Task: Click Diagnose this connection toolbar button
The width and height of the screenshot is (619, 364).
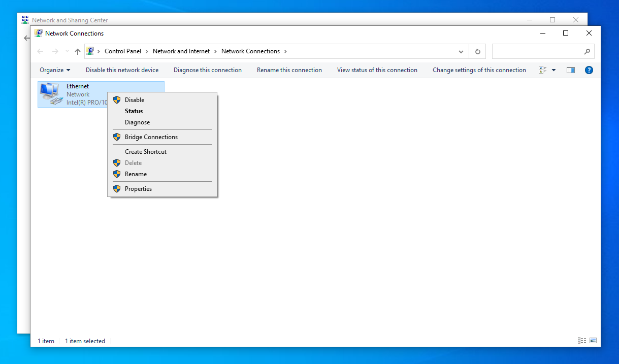Action: pyautogui.click(x=207, y=70)
